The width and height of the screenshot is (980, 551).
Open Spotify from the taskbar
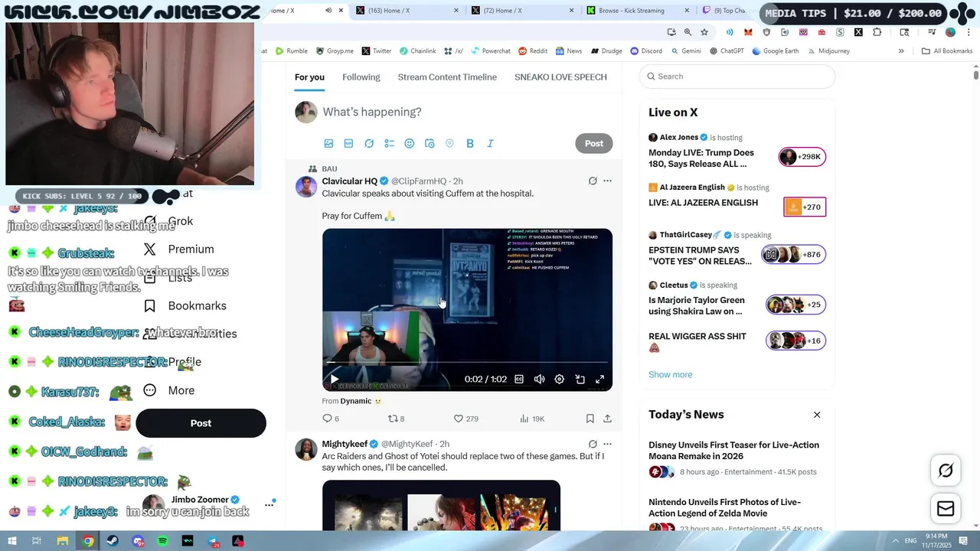tap(162, 541)
